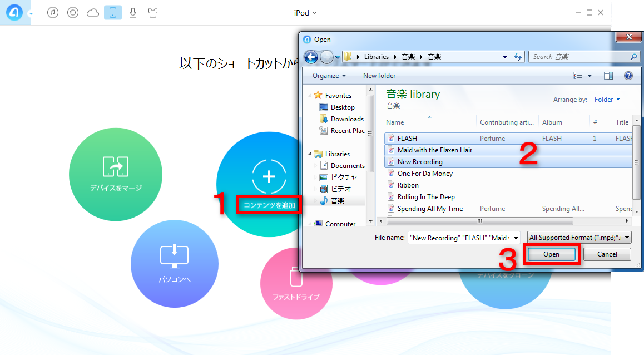Select Spending All My Time file
This screenshot has width=644, height=355.
click(430, 209)
